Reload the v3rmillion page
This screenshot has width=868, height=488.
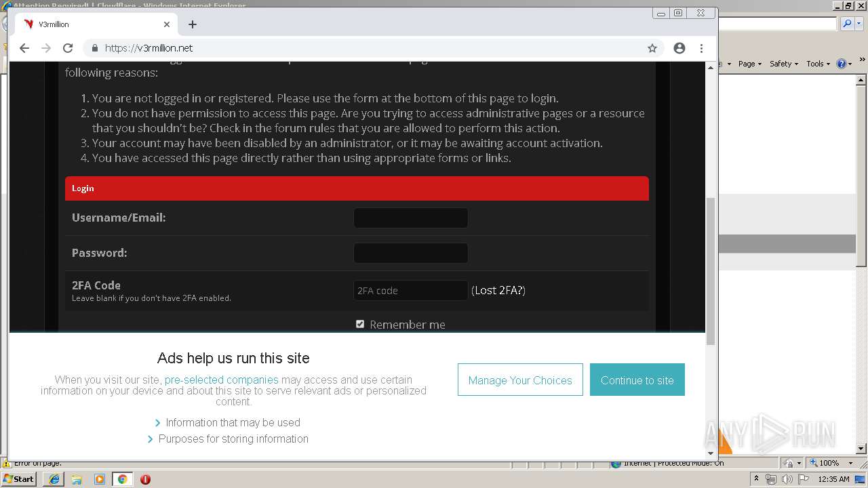(x=68, y=48)
